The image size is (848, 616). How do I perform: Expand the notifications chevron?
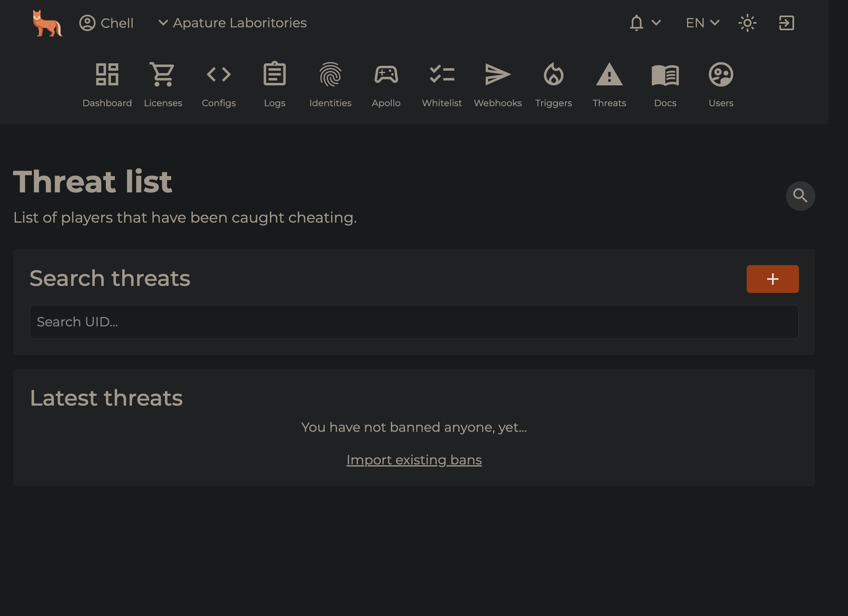point(656,23)
